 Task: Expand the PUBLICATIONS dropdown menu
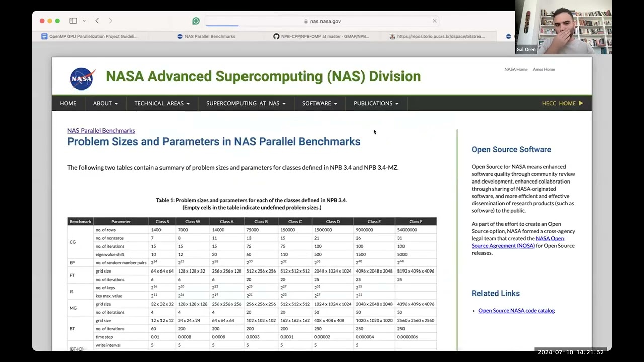[376, 103]
